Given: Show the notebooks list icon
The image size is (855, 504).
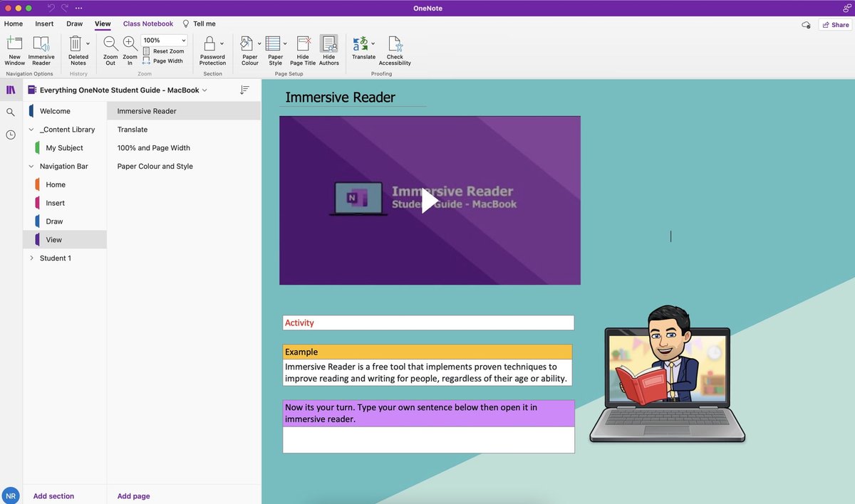Looking at the screenshot, I should pos(11,90).
